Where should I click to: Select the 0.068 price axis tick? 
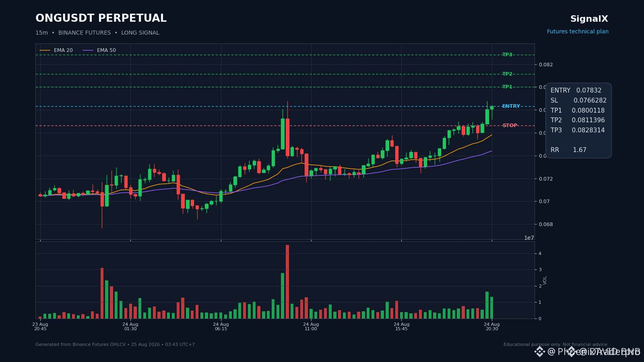(546, 224)
